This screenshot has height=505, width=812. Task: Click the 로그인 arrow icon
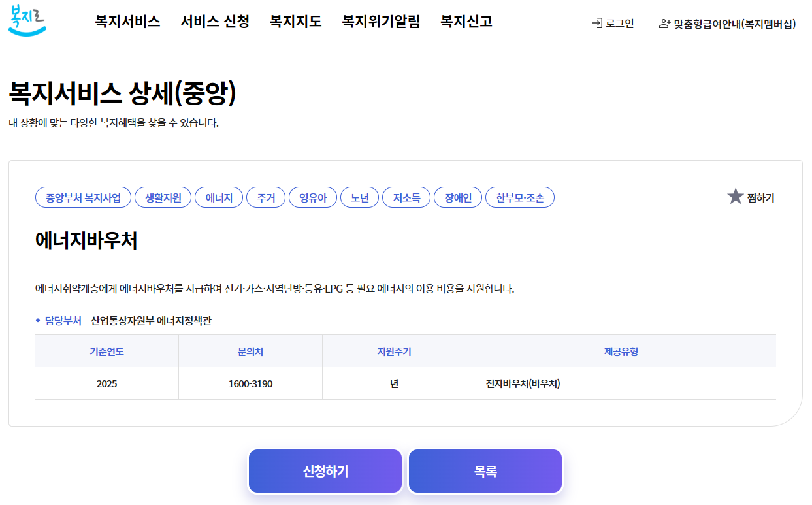596,24
